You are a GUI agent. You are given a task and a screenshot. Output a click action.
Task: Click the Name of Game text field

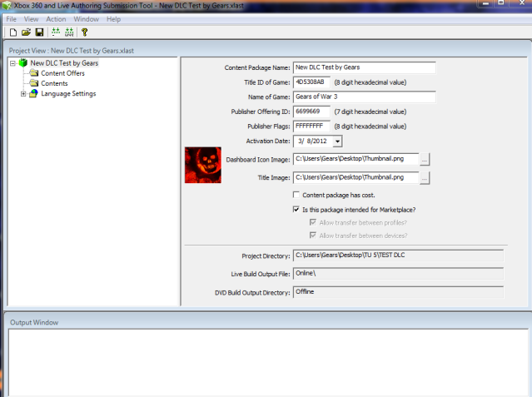click(x=365, y=97)
